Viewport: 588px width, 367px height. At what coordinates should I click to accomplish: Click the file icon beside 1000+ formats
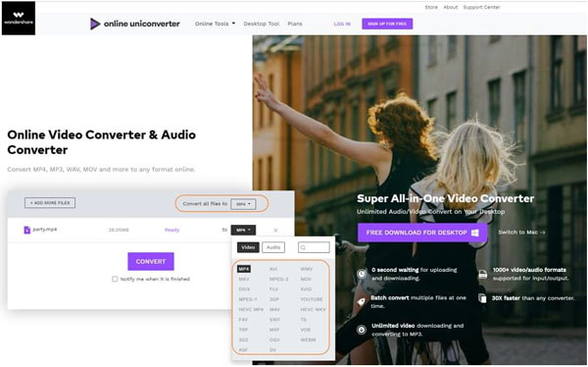coord(483,274)
